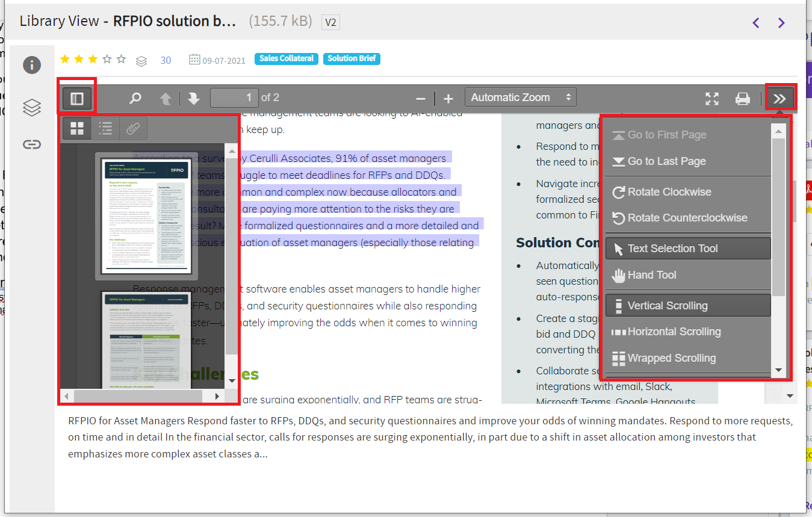Image resolution: width=812 pixels, height=517 pixels.
Task: Select the page 2 thumbnail
Action: point(147,340)
